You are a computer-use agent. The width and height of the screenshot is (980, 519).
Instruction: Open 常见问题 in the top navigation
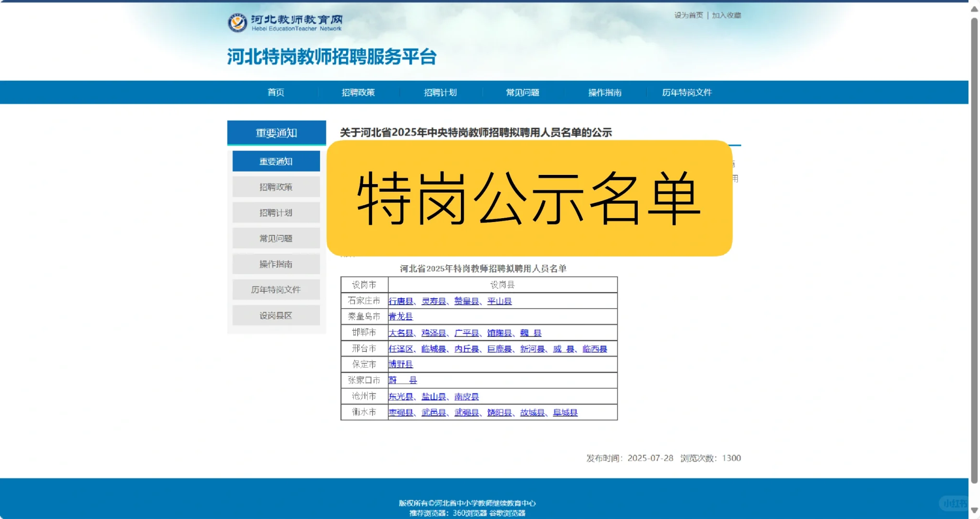[x=522, y=92]
